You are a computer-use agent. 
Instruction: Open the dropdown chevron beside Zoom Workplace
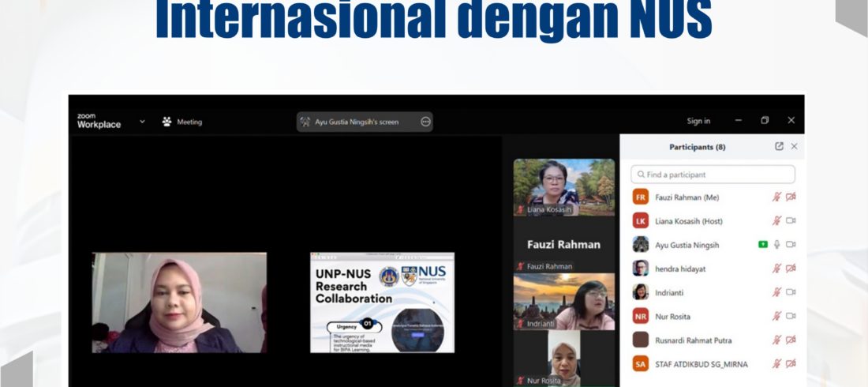pos(142,122)
